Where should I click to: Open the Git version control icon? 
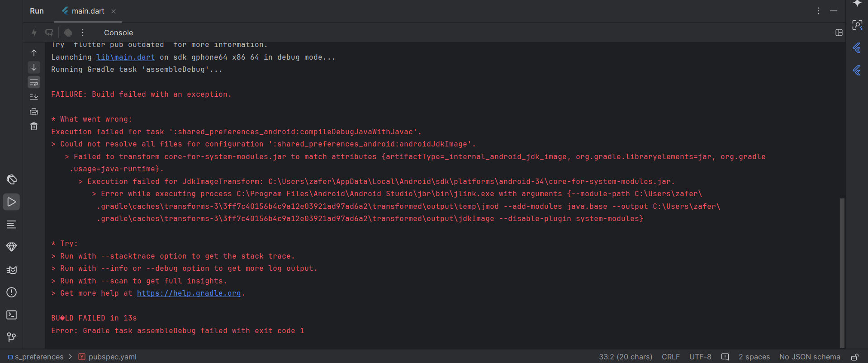coord(12,337)
